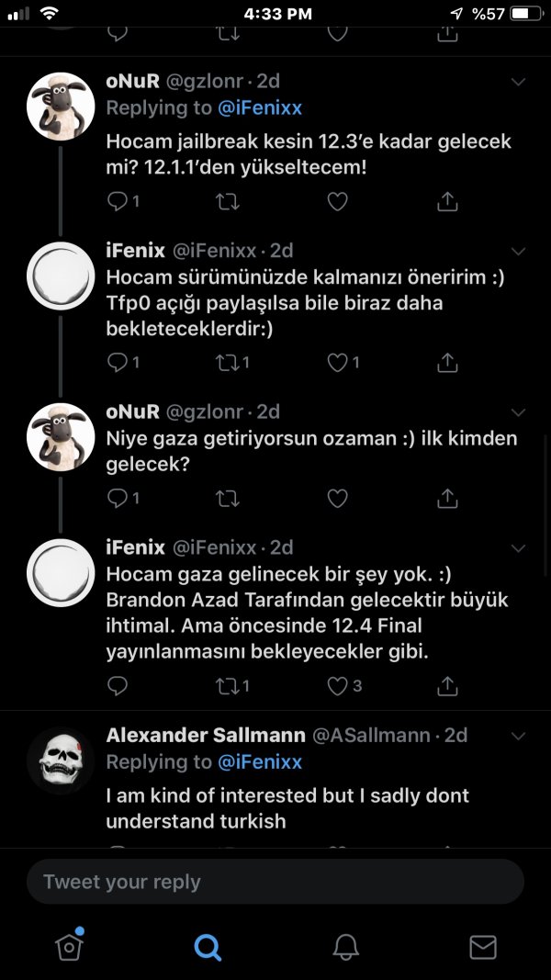
Task: Open options chevron on oNuR's first tweet
Action: pyautogui.click(x=518, y=83)
